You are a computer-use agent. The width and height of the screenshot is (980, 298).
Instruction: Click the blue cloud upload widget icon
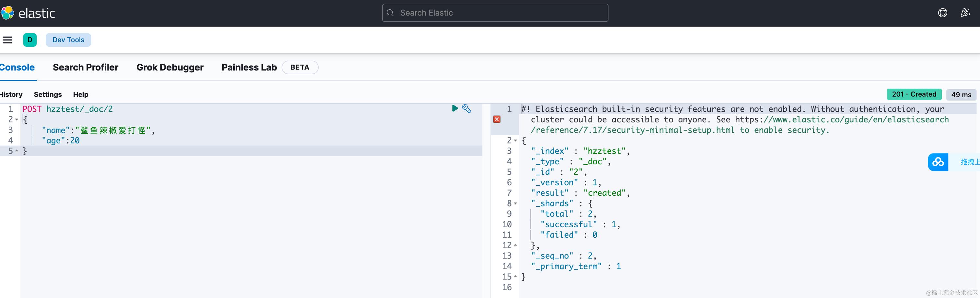click(938, 162)
